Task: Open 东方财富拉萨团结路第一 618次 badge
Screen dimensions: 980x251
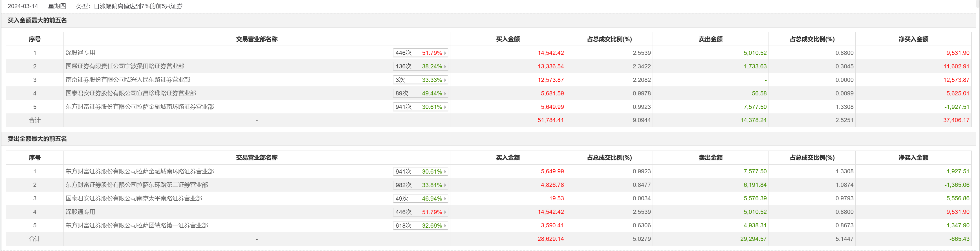Action: 420,226
